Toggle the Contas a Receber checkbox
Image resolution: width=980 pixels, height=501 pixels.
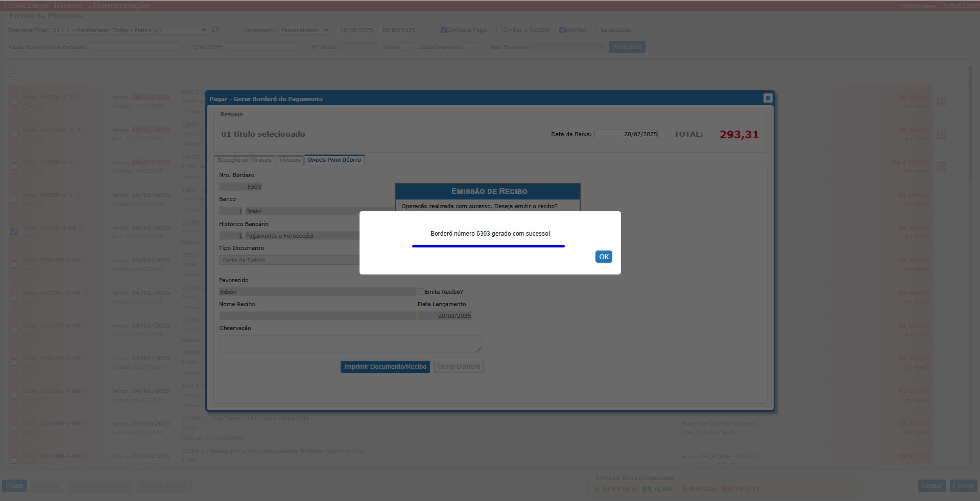499,30
